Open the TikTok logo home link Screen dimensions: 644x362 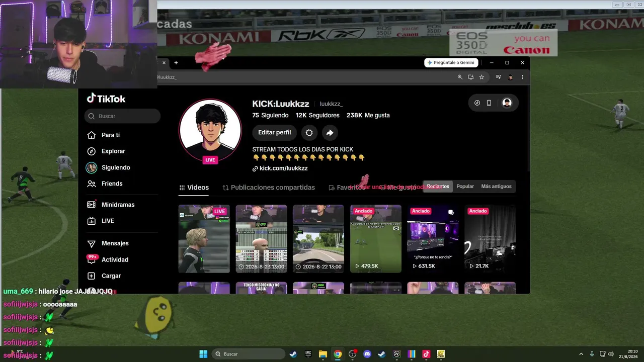[x=106, y=99]
